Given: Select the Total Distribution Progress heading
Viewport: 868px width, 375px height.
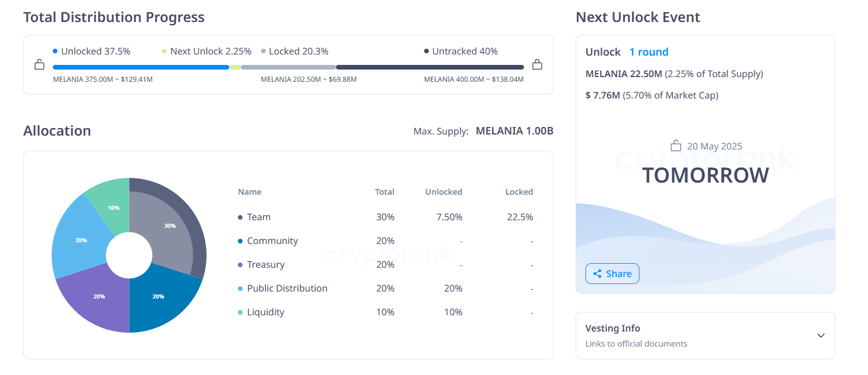Looking at the screenshot, I should point(114,17).
